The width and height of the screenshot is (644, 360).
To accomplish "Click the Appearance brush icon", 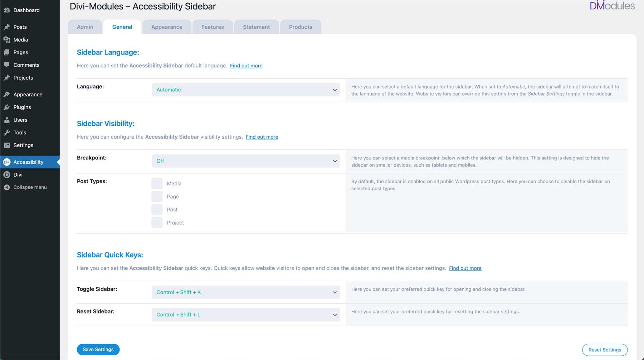I will click(7, 94).
